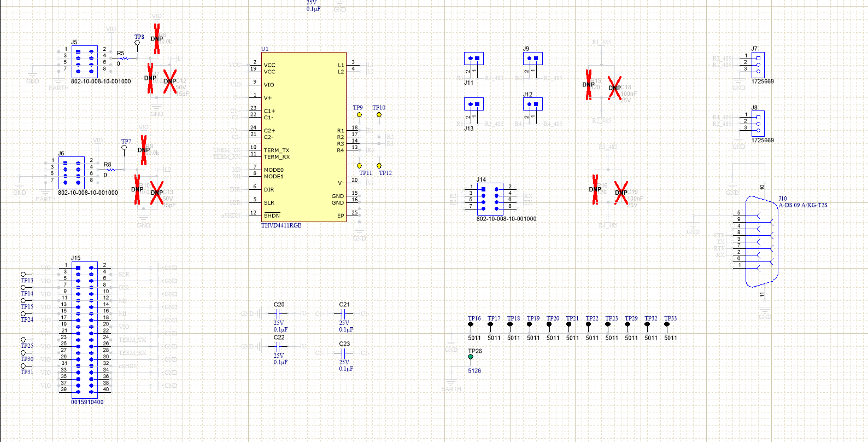Select the J15 40-pin header symbol
Image resolution: width=868 pixels, height=442 pixels.
85,328
